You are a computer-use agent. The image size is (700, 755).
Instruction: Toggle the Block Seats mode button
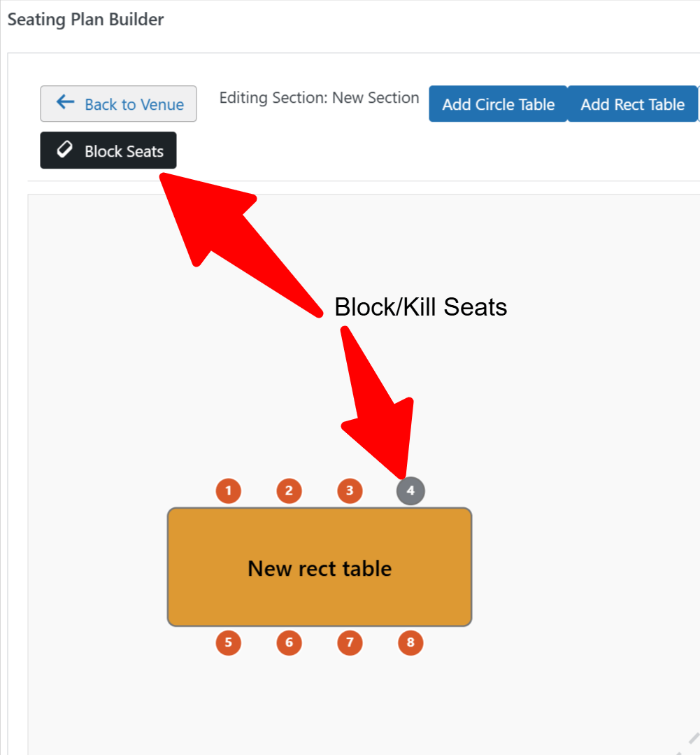coord(108,150)
